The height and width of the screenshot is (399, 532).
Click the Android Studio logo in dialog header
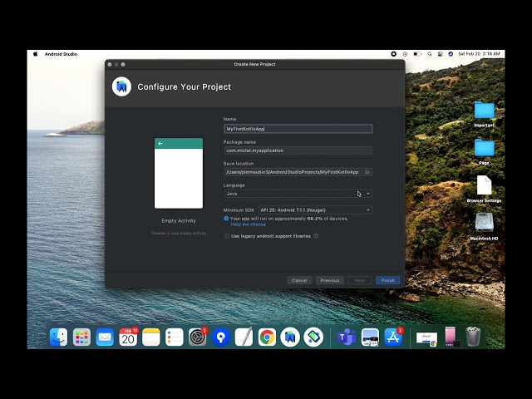coord(121,86)
